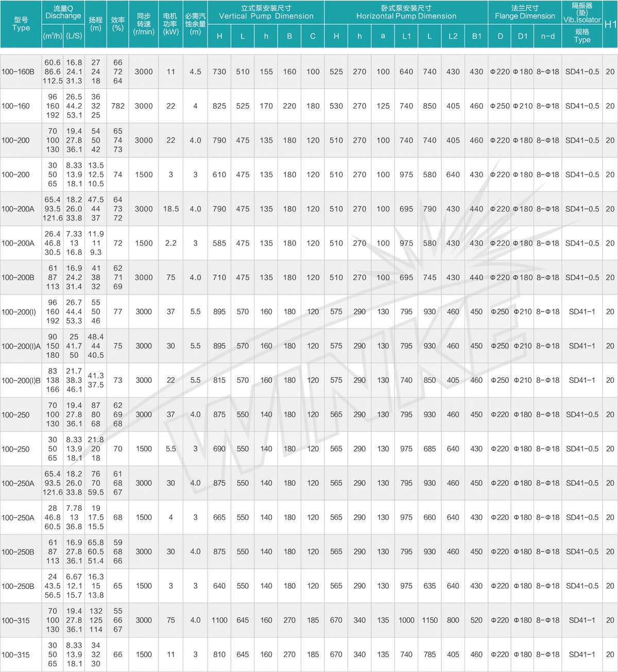Select the 效率 (%) column header
618x672 pixels.
point(118,24)
